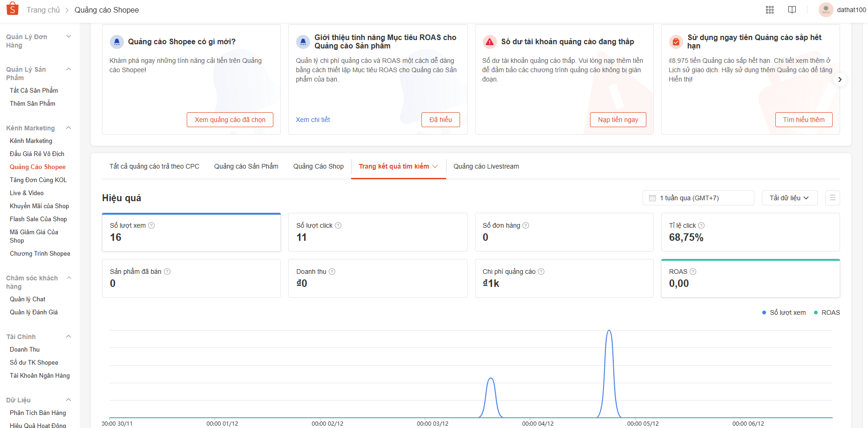868x428 pixels.
Task: Click the tall chart peak before 05/12
Action: 609,331
